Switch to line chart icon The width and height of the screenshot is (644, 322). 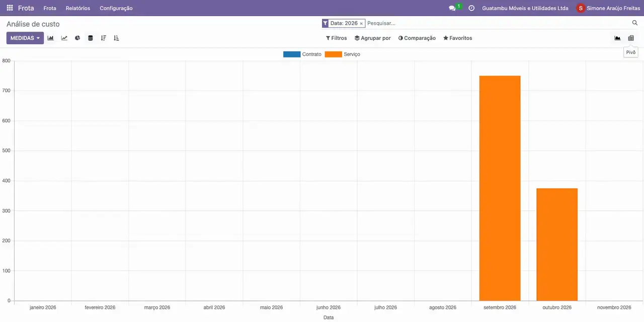[x=64, y=38]
